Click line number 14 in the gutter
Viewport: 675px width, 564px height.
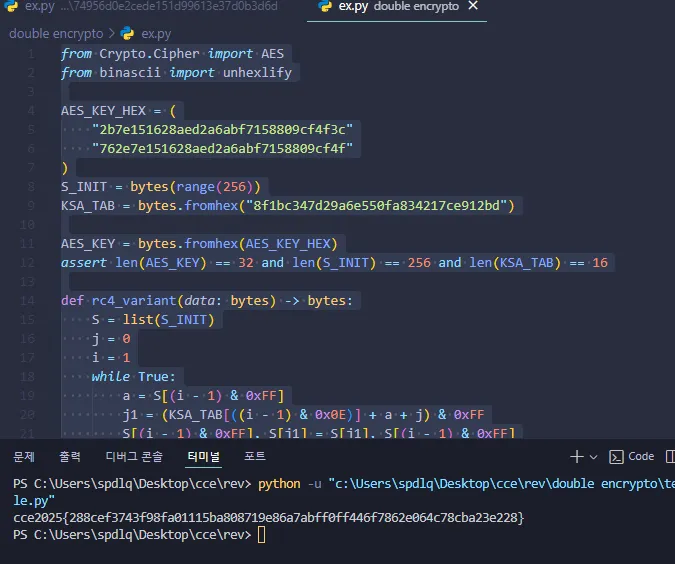tap(27, 301)
